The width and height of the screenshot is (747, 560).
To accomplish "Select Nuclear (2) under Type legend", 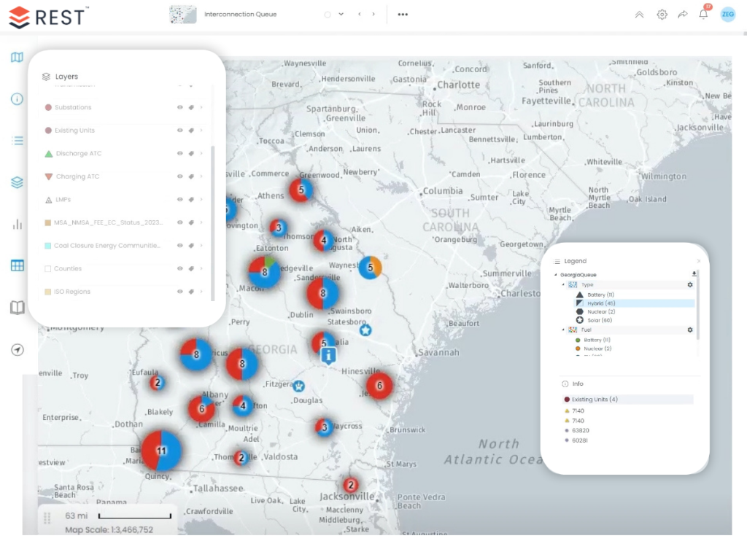I will (x=601, y=312).
